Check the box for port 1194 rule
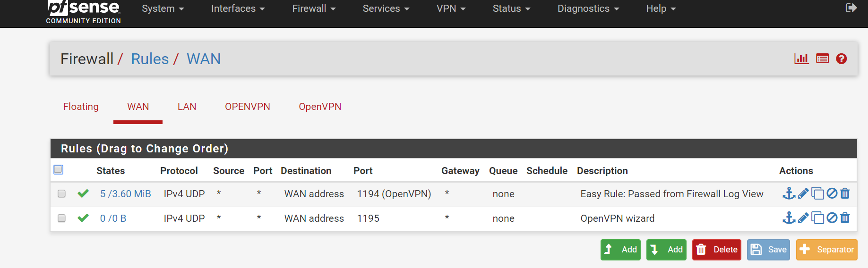 tap(61, 193)
